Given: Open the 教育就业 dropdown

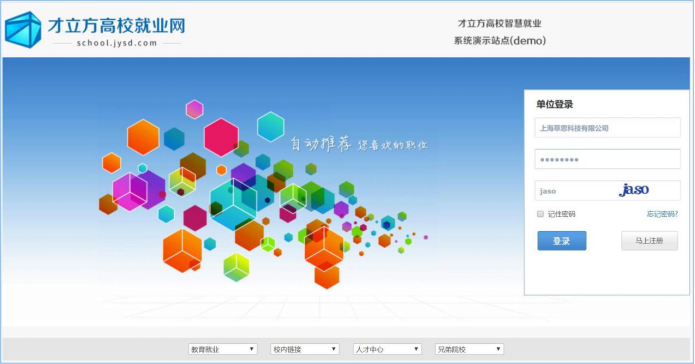Looking at the screenshot, I should pos(223,349).
